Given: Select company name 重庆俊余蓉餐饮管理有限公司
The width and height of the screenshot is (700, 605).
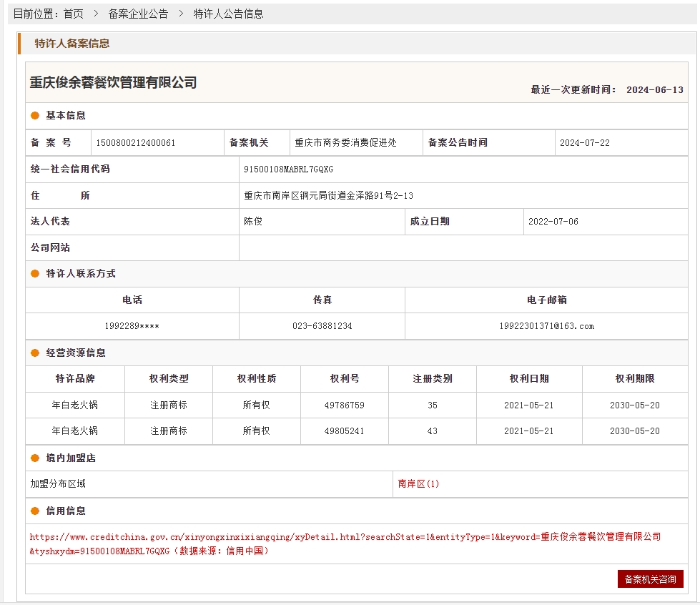Looking at the screenshot, I should [113, 83].
